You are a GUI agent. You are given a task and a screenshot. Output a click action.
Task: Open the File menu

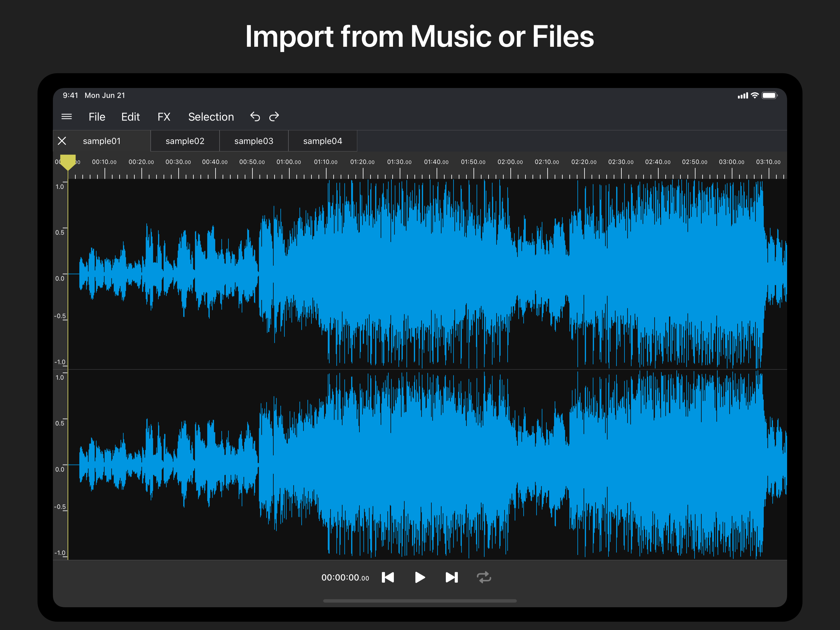(x=97, y=117)
